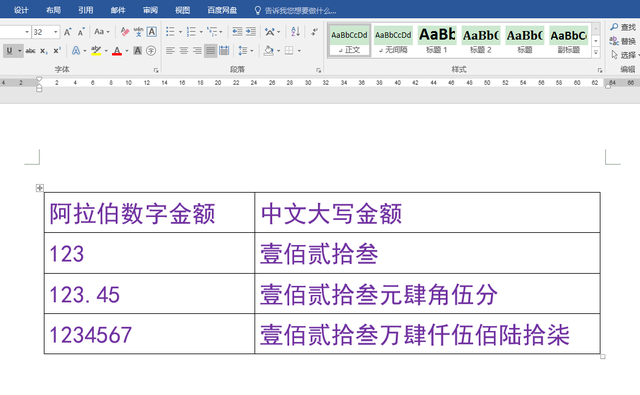This screenshot has width=640, height=395.
Task: Click the grow font size icon
Action: point(68,32)
